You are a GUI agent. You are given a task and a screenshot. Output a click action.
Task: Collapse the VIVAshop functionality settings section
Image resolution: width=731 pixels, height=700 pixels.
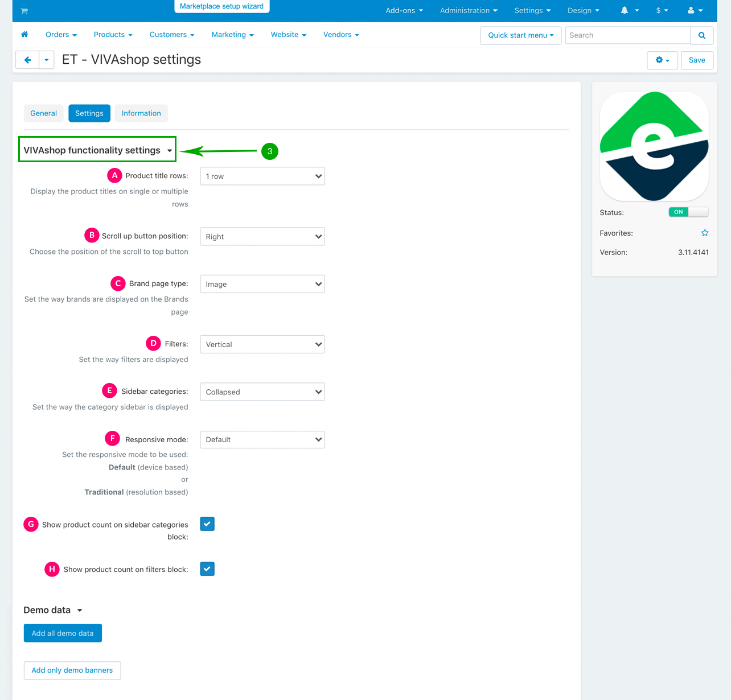point(98,150)
